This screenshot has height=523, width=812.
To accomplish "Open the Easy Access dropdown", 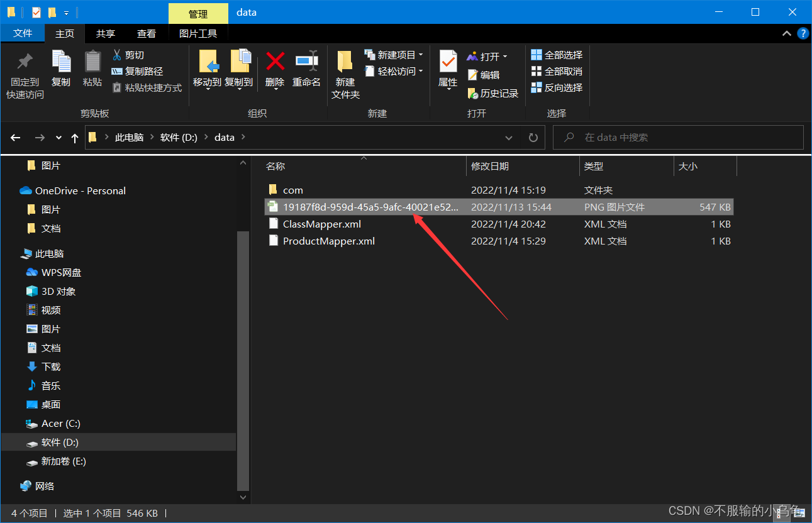I will click(x=394, y=72).
